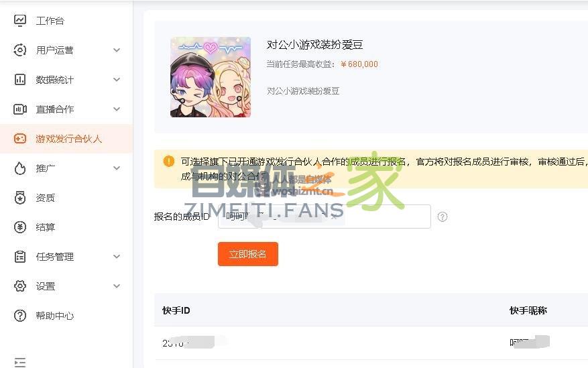
Task: Open the 报名的成员ID selection field
Action: pos(324,217)
